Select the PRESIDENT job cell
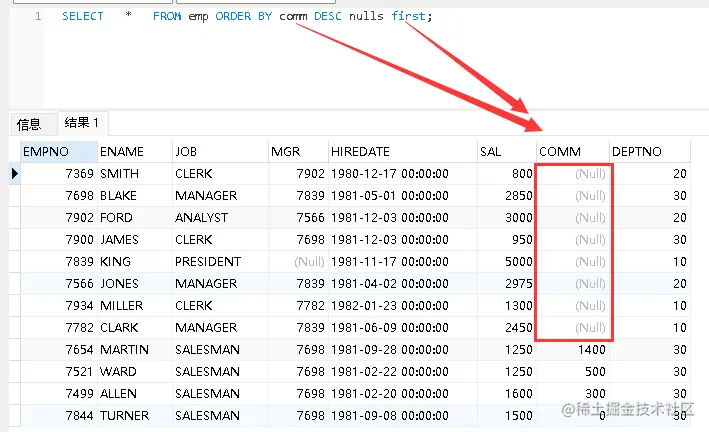This screenshot has height=432, width=709. point(220,261)
